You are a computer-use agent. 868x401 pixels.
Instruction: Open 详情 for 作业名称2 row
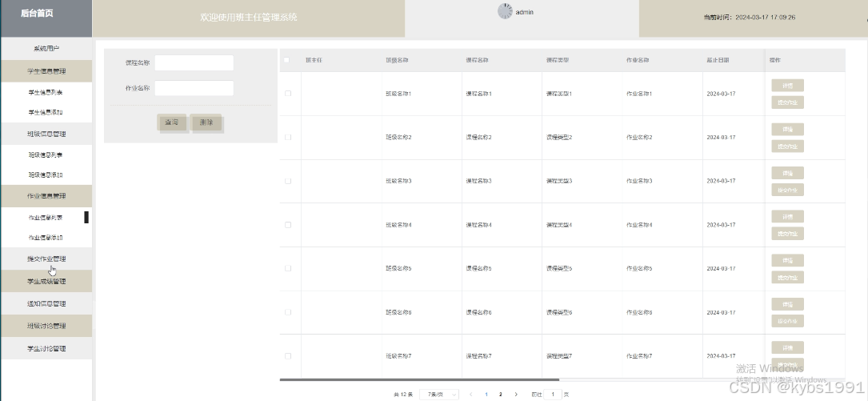click(x=787, y=129)
